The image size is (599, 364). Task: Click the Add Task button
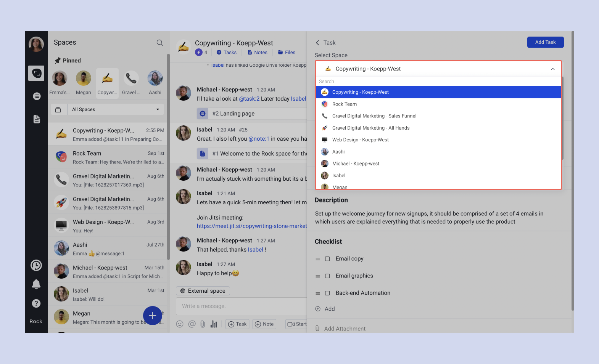click(x=545, y=42)
